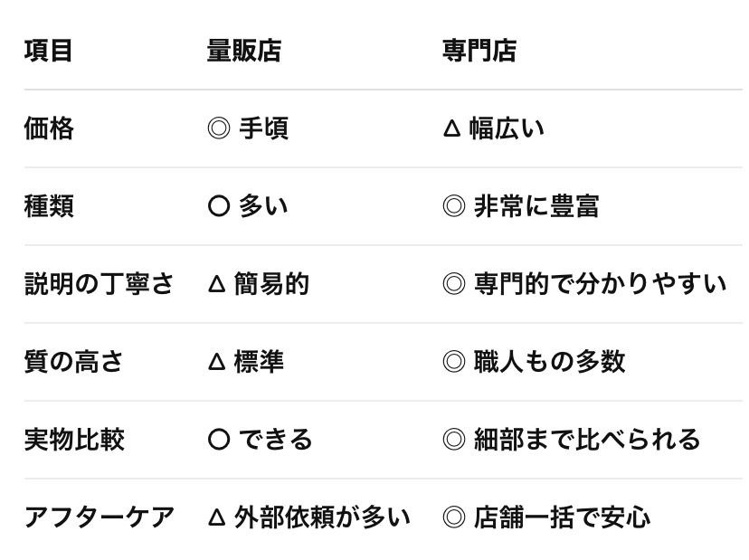Click the 価格 row label
749x560 pixels.
(49, 129)
